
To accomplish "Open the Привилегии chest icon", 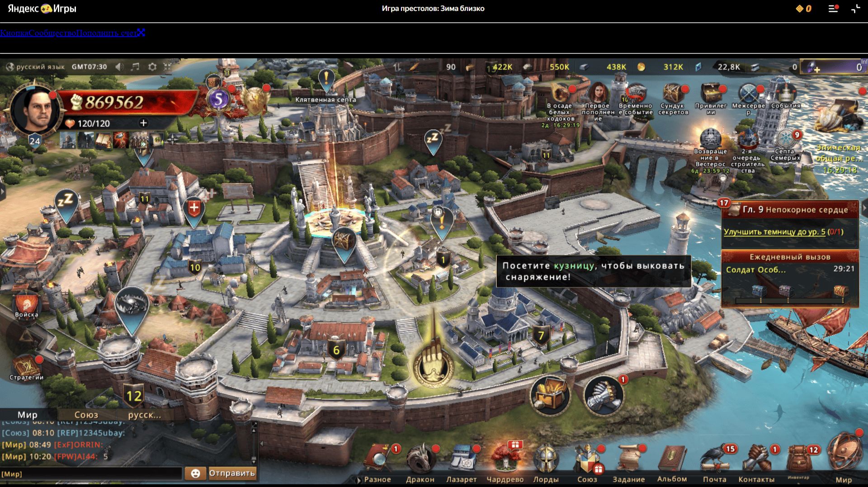I will [x=711, y=92].
